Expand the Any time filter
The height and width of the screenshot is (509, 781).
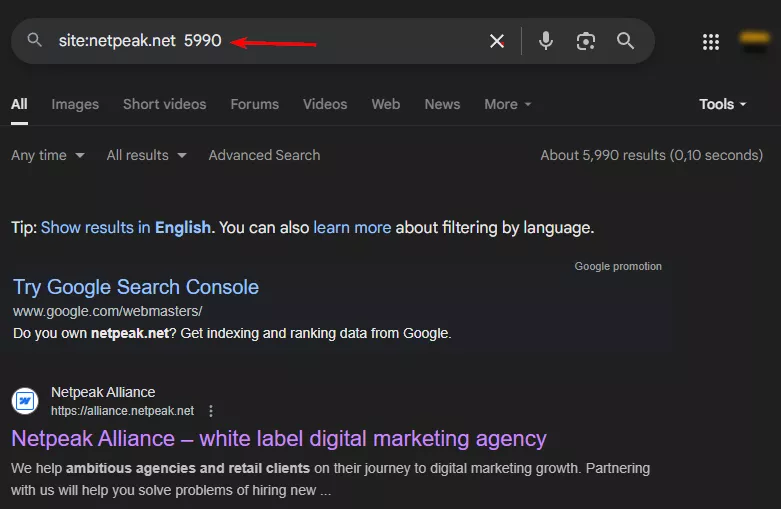(48, 155)
